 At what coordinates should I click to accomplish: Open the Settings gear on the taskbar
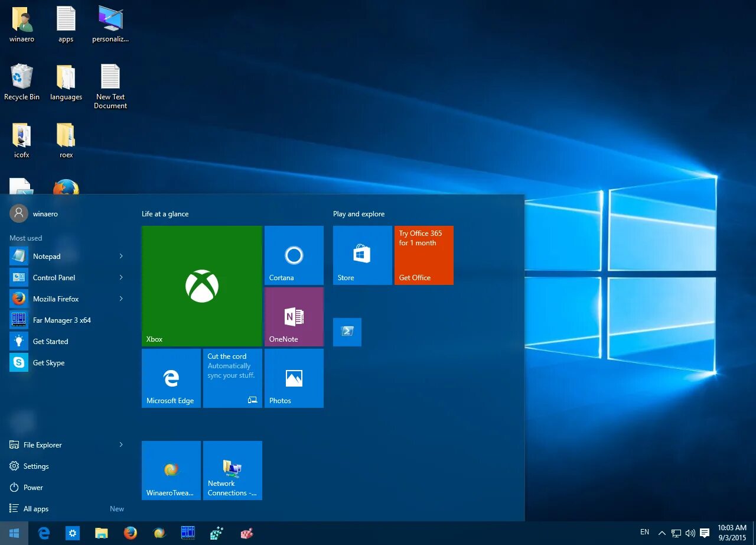point(73,533)
